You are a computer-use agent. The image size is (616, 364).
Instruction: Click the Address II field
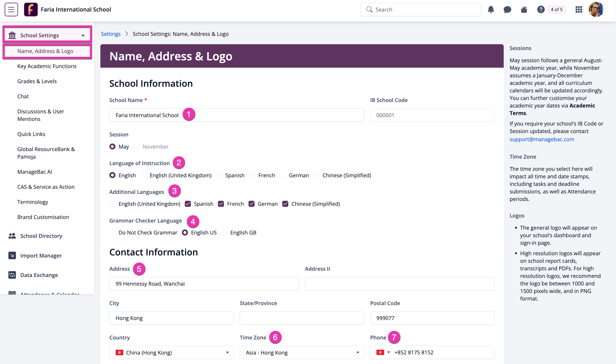coord(400,284)
